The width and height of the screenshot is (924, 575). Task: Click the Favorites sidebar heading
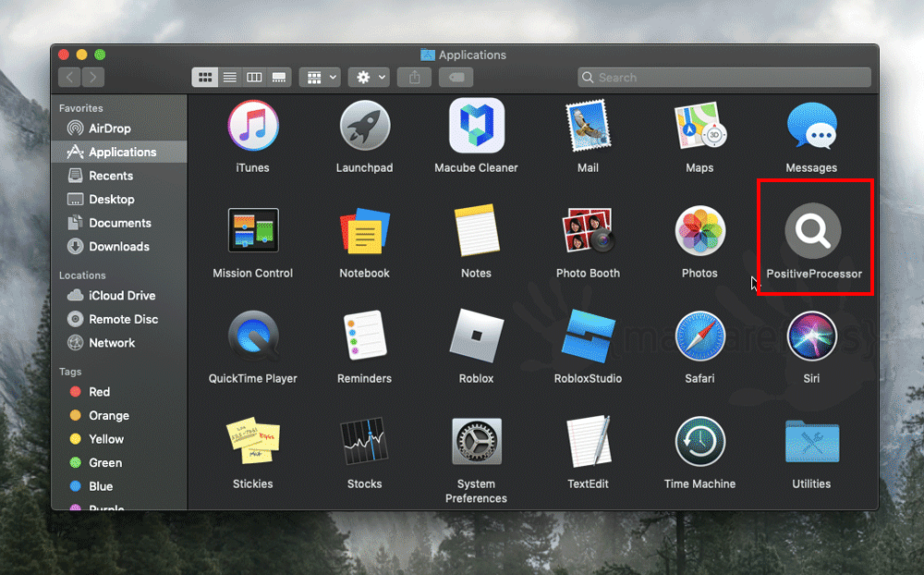point(80,108)
